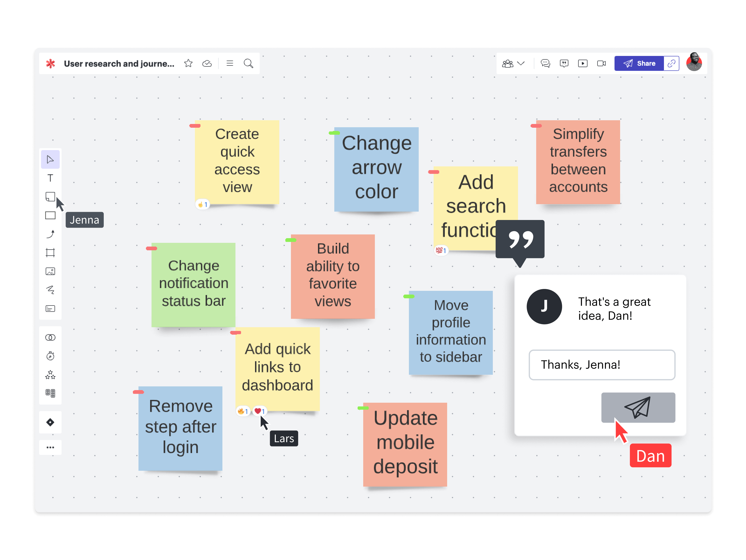Image resolution: width=746 pixels, height=560 pixels.
Task: Open the hamburger board menu
Action: click(x=230, y=63)
